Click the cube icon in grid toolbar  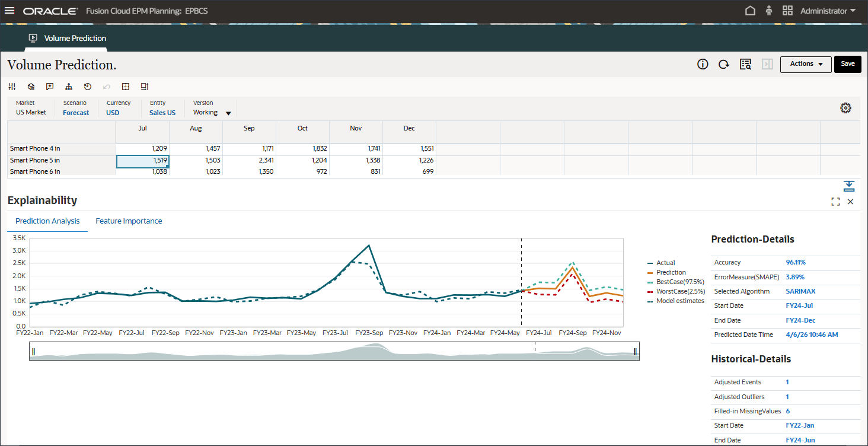31,87
